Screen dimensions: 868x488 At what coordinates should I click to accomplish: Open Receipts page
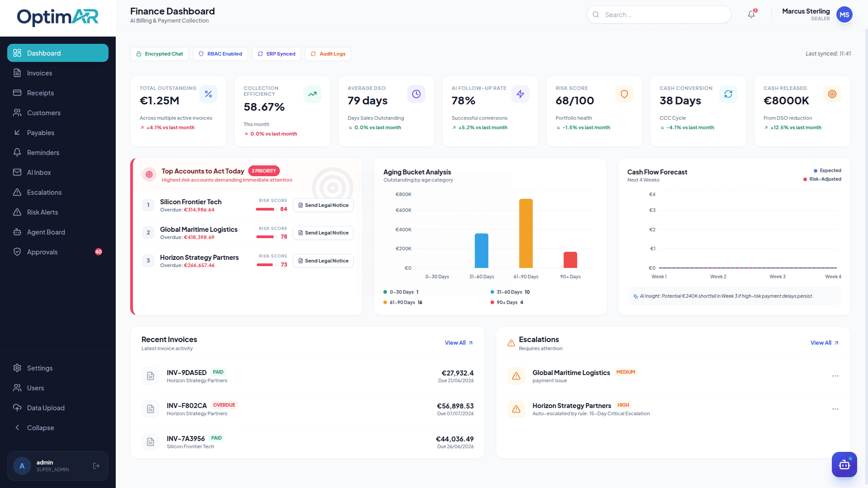[x=58, y=93]
